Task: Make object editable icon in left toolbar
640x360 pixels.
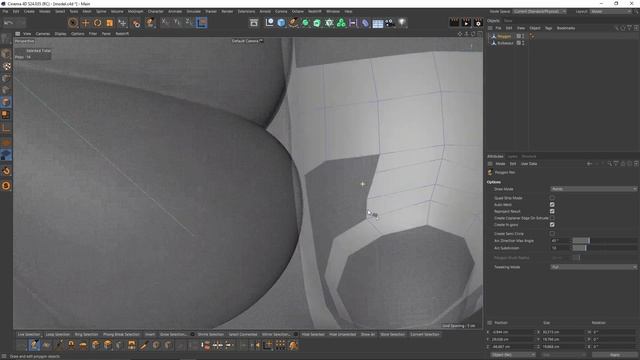Action: coord(6,39)
